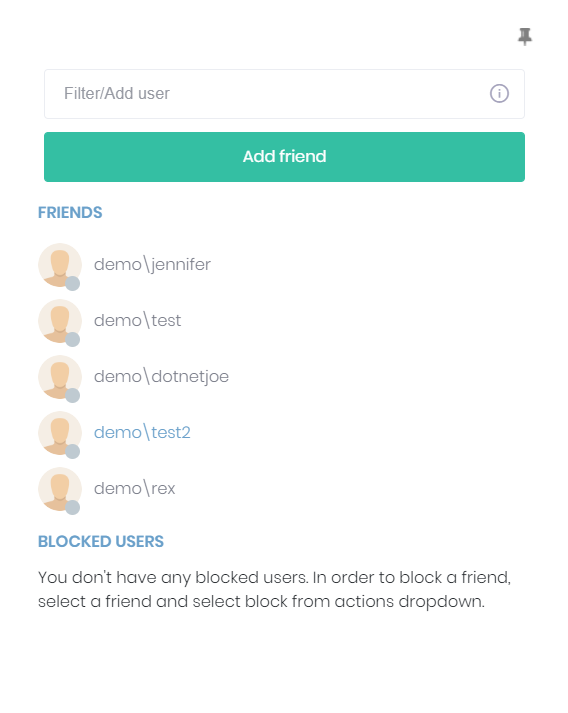The height and width of the screenshot is (713, 568).
Task: Choose friend demo\rex by name
Action: pyautogui.click(x=135, y=488)
